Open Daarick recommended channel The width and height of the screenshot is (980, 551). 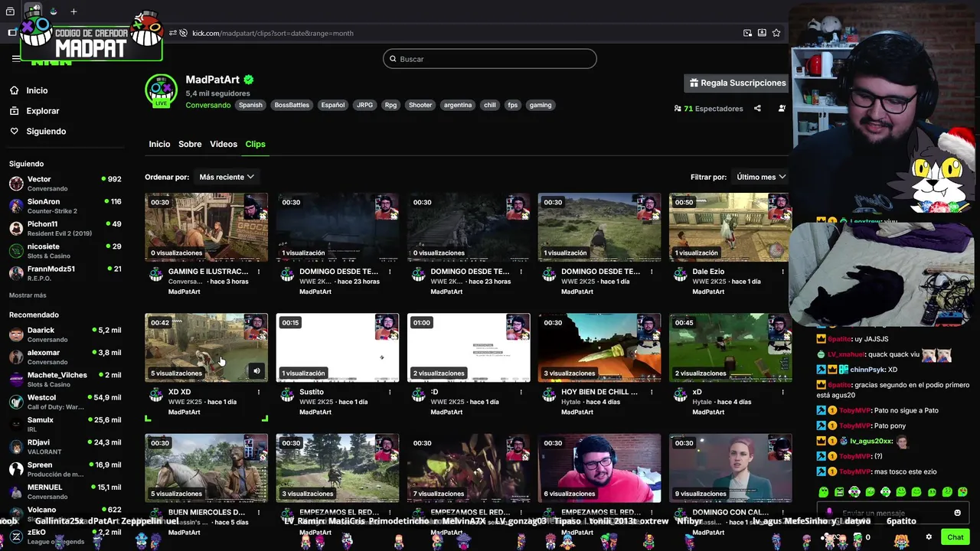[x=65, y=334]
